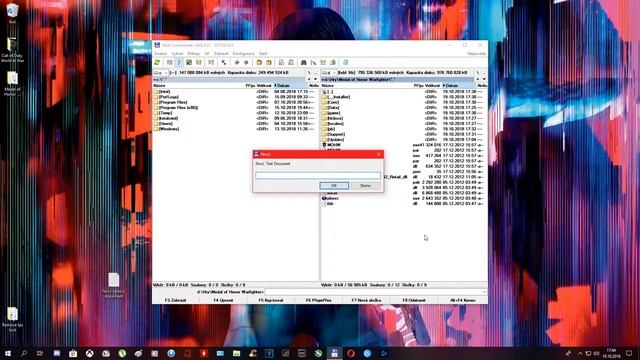Click the file name field in dialog
Viewport: 640px width, 360px height.
point(318,176)
